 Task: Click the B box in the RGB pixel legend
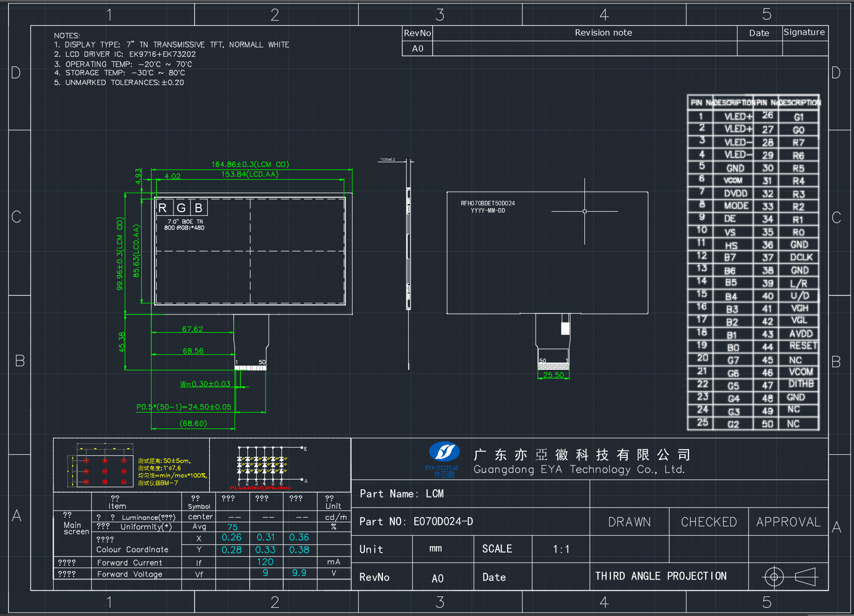(198, 208)
